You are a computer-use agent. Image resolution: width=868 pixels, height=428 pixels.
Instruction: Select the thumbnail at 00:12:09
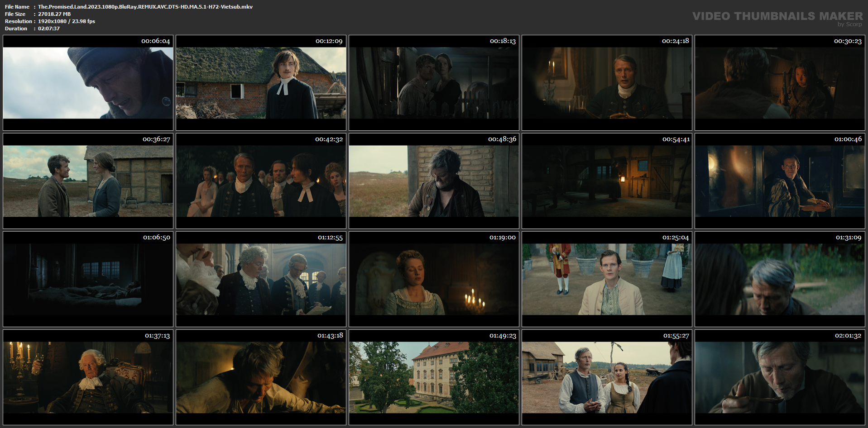tap(261, 83)
